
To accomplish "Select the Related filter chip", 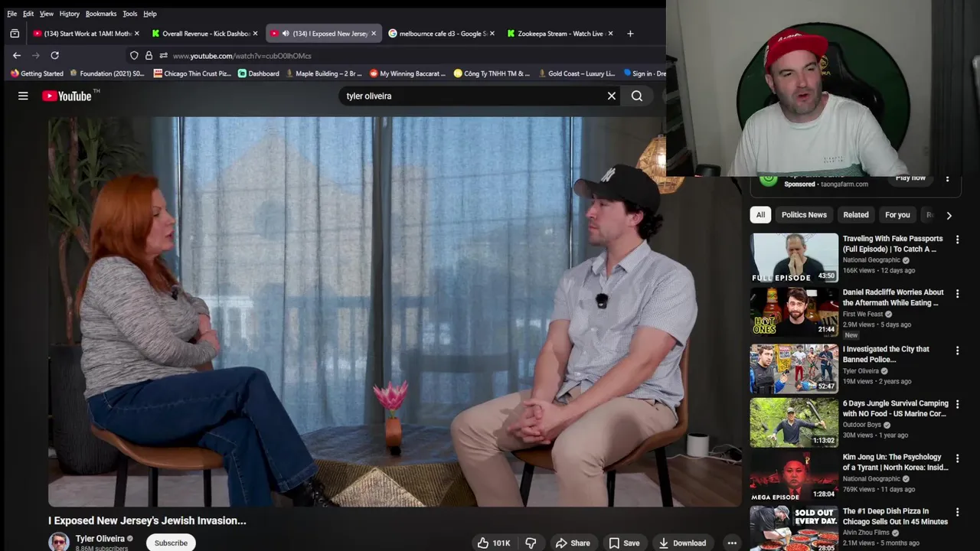I will pyautogui.click(x=856, y=215).
